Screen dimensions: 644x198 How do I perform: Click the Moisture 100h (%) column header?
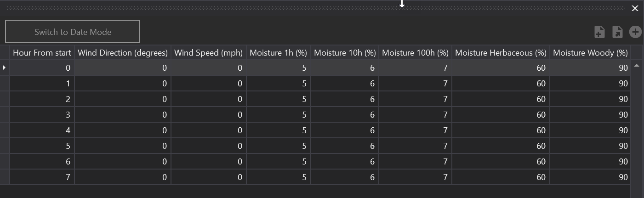(415, 53)
